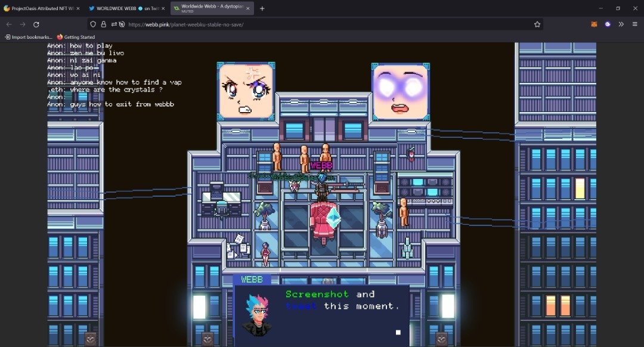
Task: Close the muted Worldwide Webb tab
Action: tap(247, 8)
